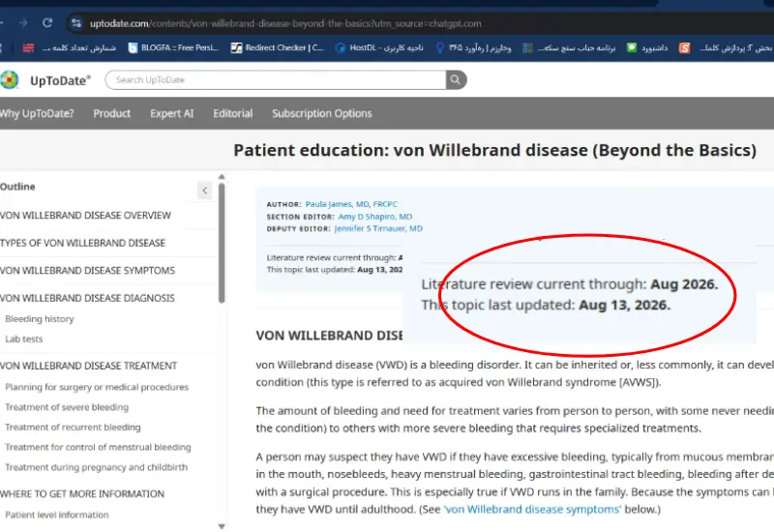Open site information icon in address bar
Screen dimensions: 774x532
pyautogui.click(x=76, y=23)
